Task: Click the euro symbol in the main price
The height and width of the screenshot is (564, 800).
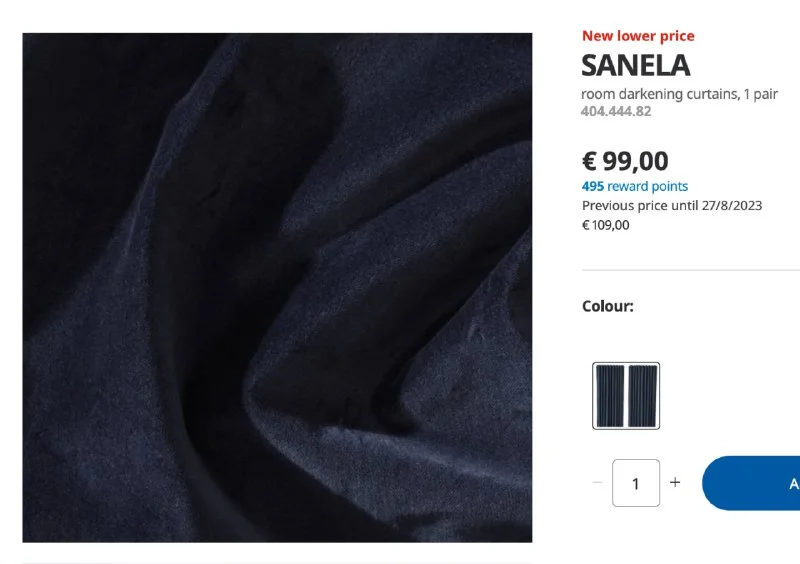Action: (589, 161)
